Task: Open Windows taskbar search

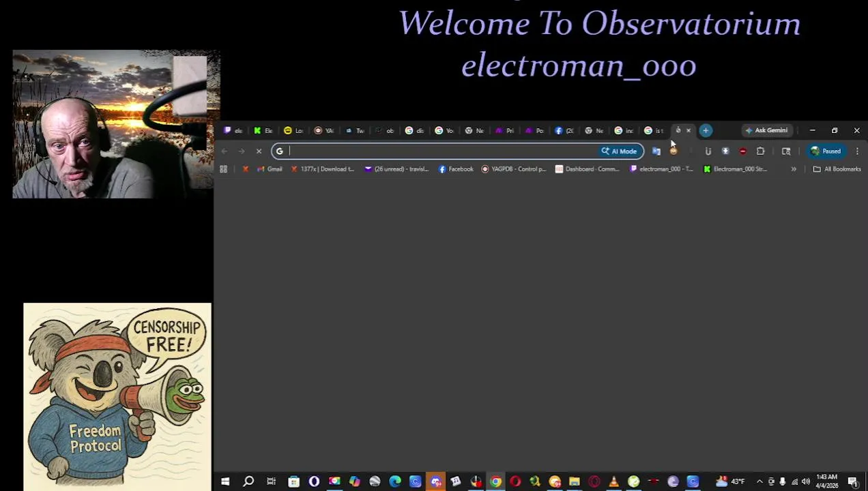Action: click(248, 482)
